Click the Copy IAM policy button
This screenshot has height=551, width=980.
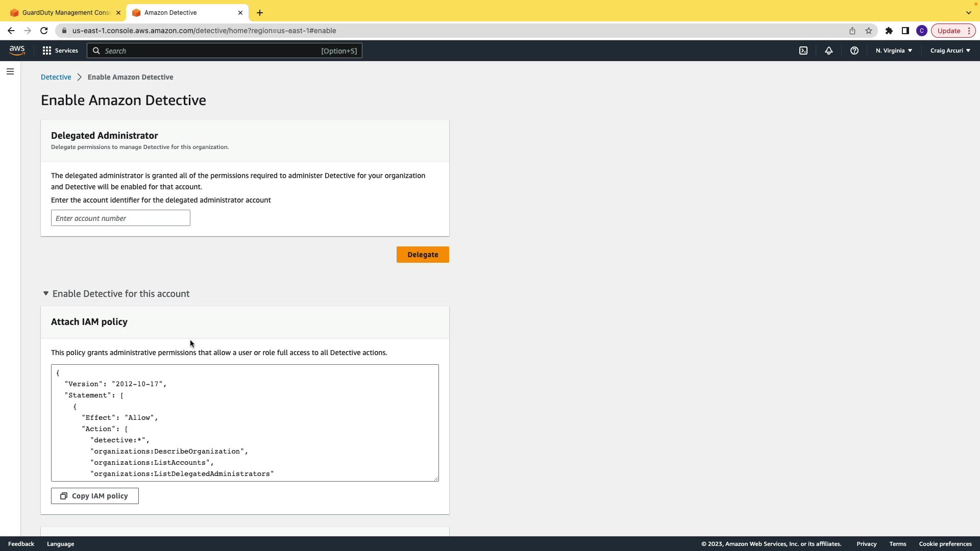95,496
